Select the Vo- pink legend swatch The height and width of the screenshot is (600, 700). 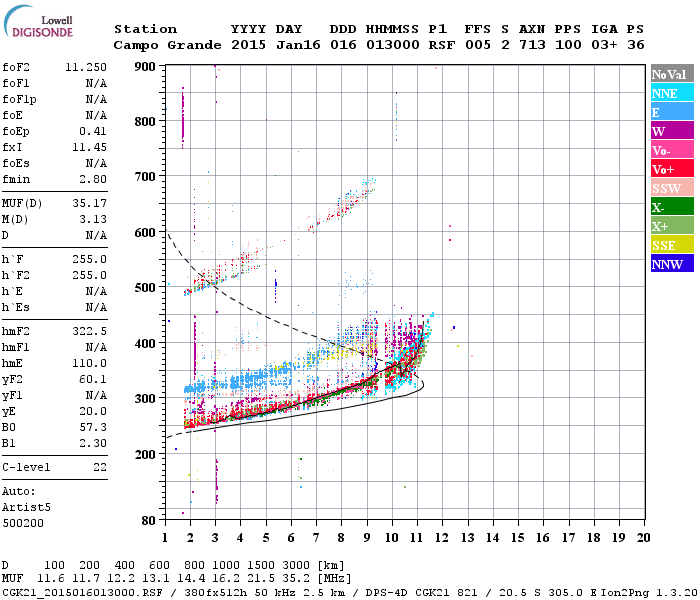[672, 150]
